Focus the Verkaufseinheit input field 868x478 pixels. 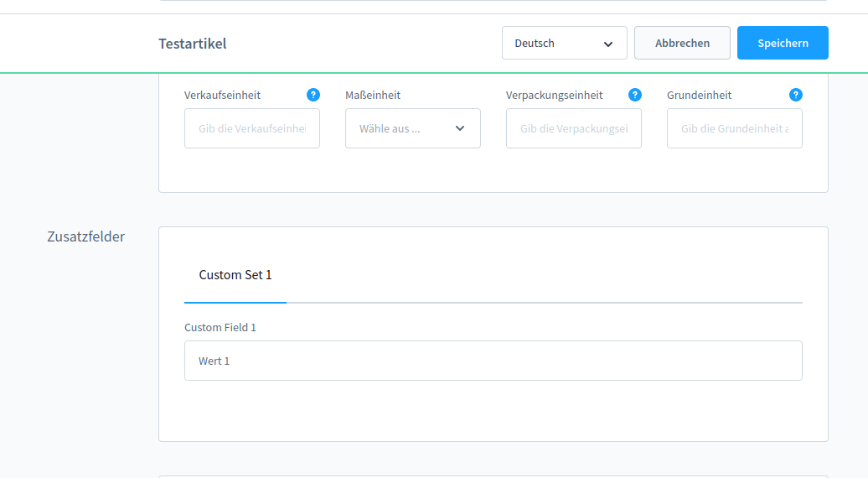point(252,128)
